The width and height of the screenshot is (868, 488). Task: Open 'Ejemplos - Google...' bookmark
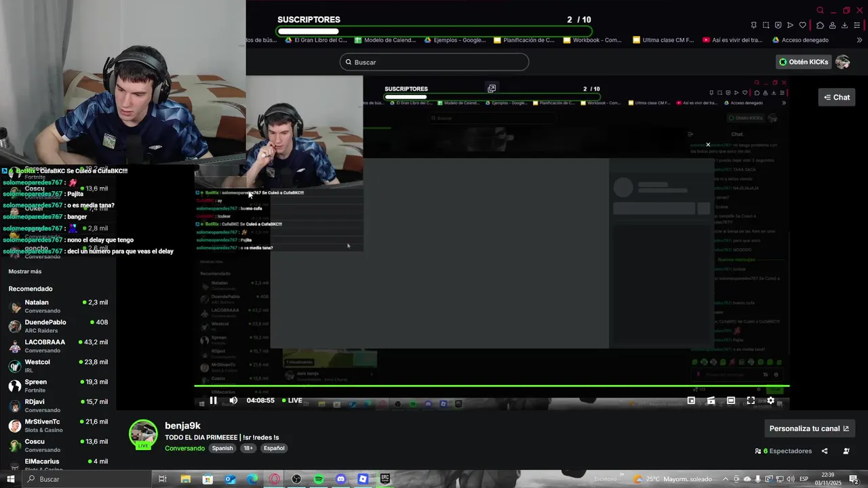(x=455, y=40)
